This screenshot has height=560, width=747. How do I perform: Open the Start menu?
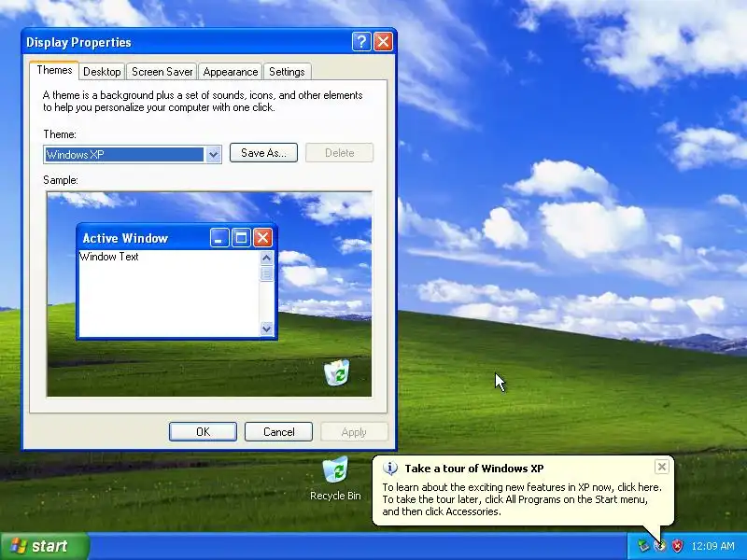(x=45, y=546)
